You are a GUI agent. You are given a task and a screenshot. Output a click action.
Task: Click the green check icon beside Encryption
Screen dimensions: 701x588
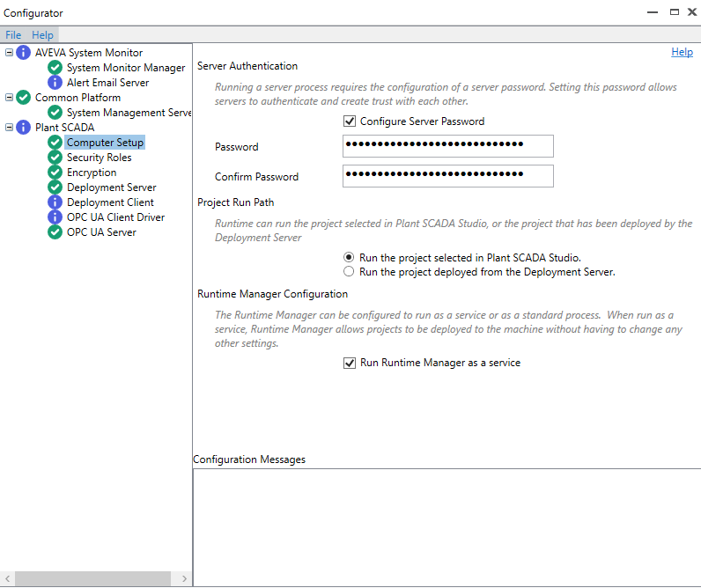tap(55, 173)
